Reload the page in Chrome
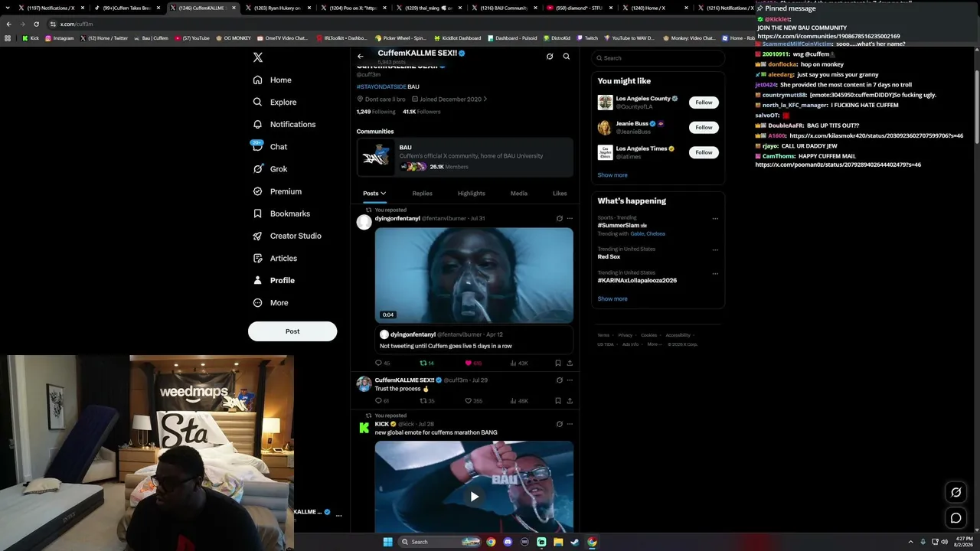This screenshot has width=980, height=551. (x=37, y=24)
